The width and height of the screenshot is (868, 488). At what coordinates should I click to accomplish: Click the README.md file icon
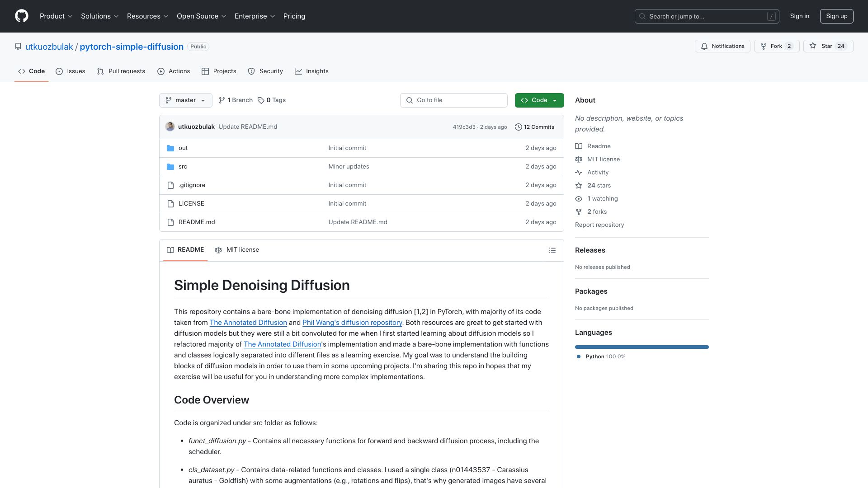170,222
